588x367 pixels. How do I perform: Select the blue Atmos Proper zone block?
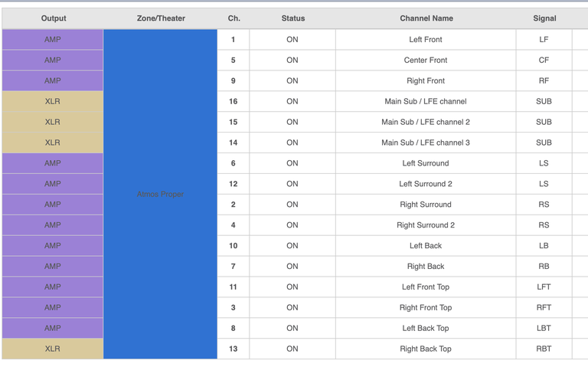(x=161, y=195)
